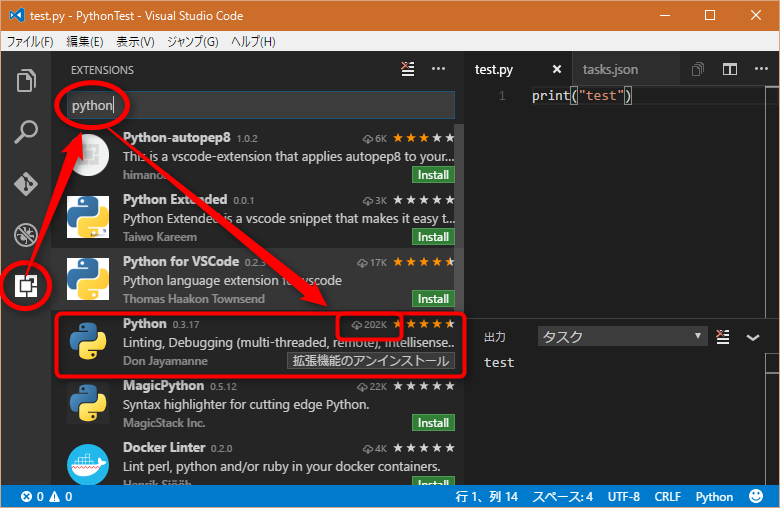This screenshot has height=508, width=780.
Task: Open the タスク output channel dropdown
Action: (622, 336)
